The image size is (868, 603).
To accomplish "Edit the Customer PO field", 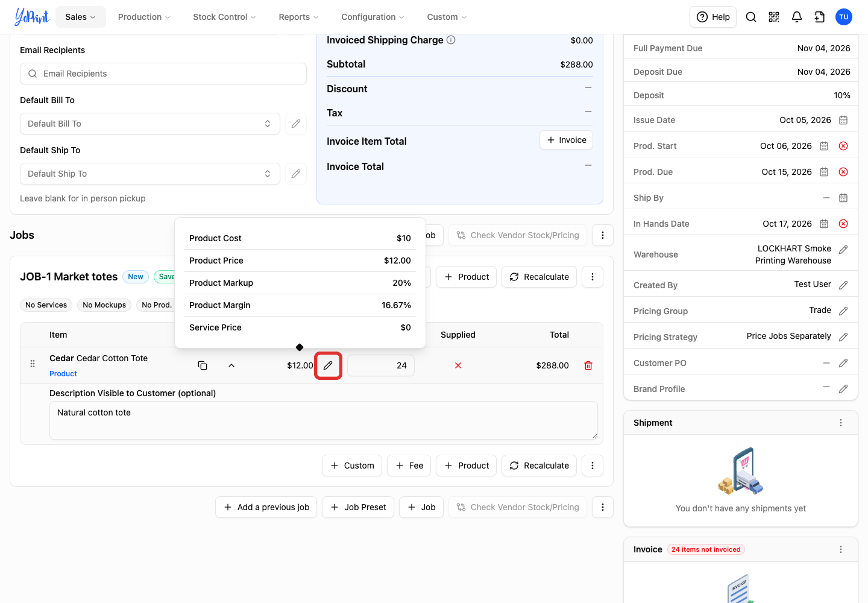I will pos(843,362).
